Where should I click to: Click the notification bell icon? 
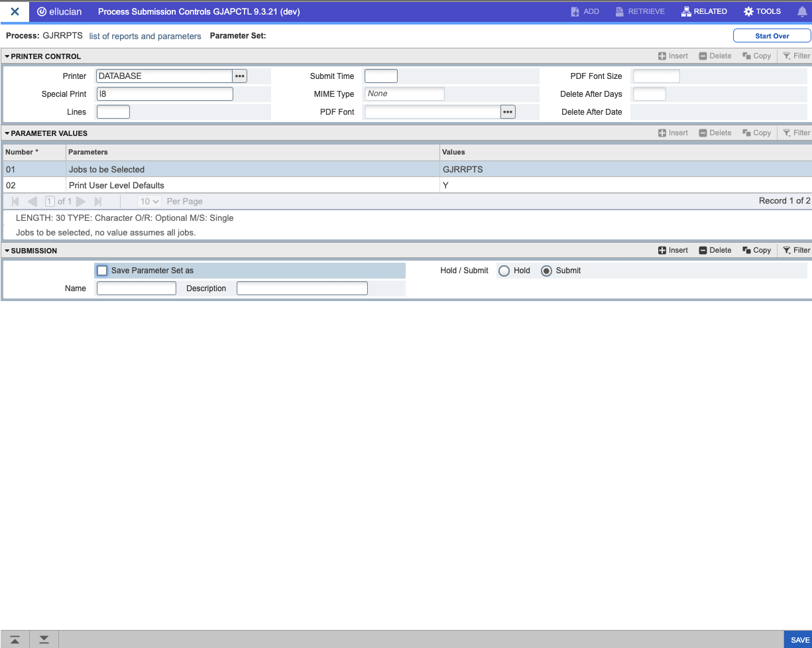(x=801, y=11)
